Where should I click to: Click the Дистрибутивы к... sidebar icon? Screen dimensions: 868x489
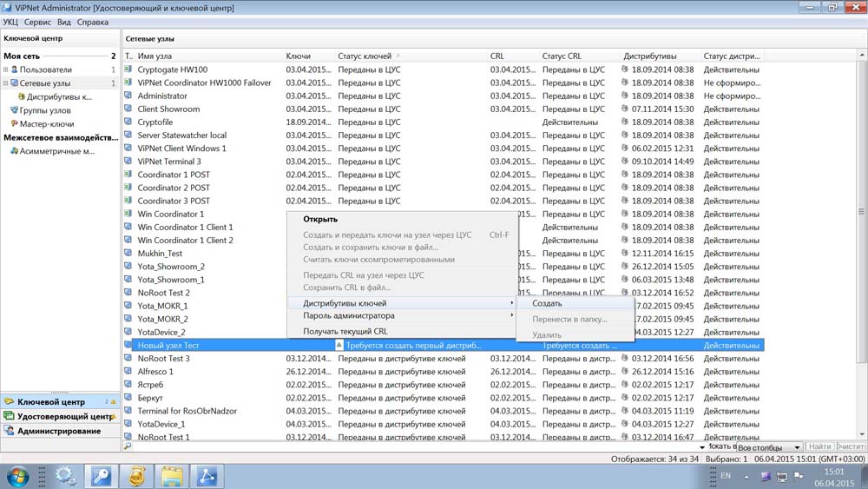coord(22,96)
